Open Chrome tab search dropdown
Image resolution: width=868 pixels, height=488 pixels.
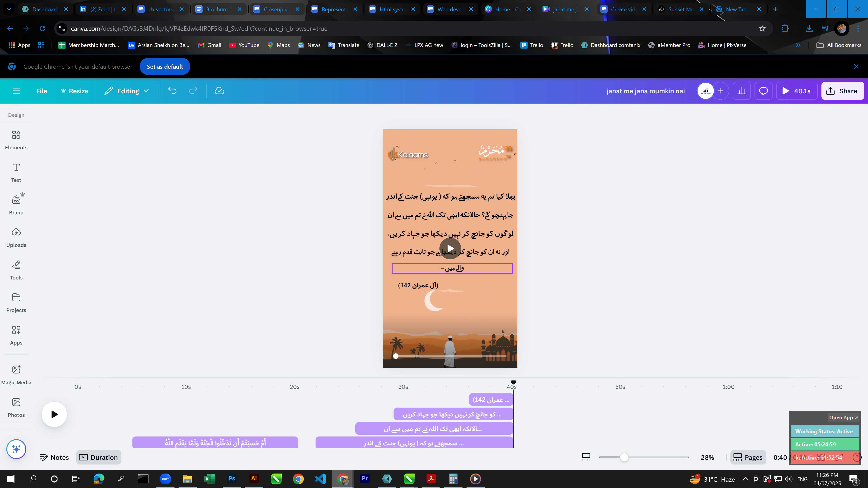pos(9,9)
